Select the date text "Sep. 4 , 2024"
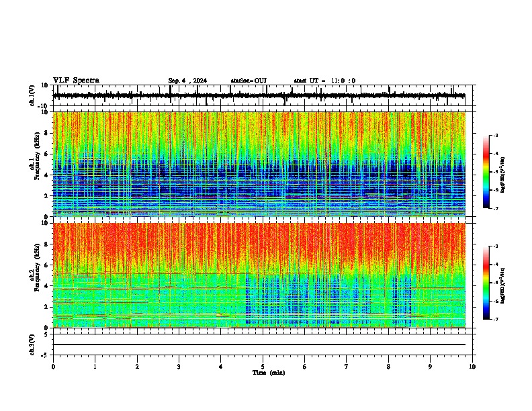532x411 pixels. pos(187,81)
